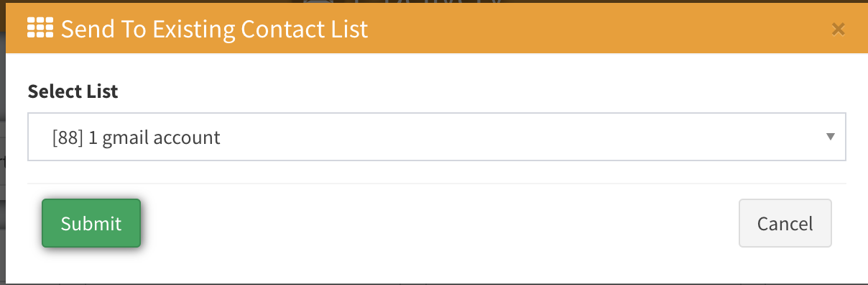This screenshot has width=868, height=285.
Task: Cancel sending to contact list
Action: click(x=785, y=223)
